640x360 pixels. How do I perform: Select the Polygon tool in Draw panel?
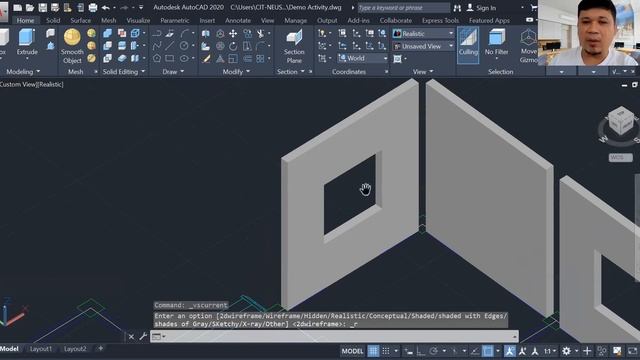pyautogui.click(x=157, y=59)
